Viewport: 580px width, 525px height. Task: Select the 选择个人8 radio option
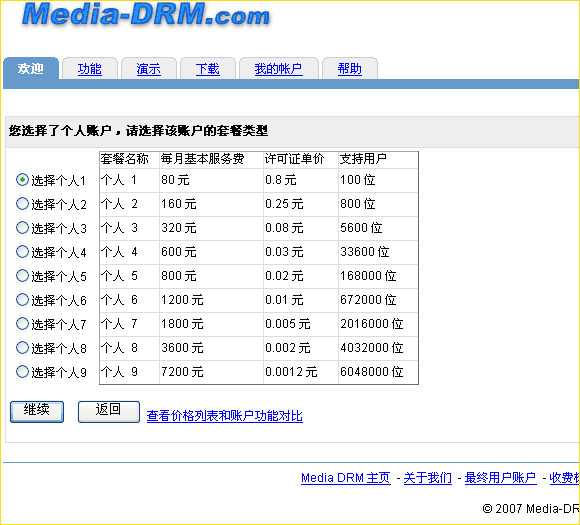pyautogui.click(x=22, y=348)
